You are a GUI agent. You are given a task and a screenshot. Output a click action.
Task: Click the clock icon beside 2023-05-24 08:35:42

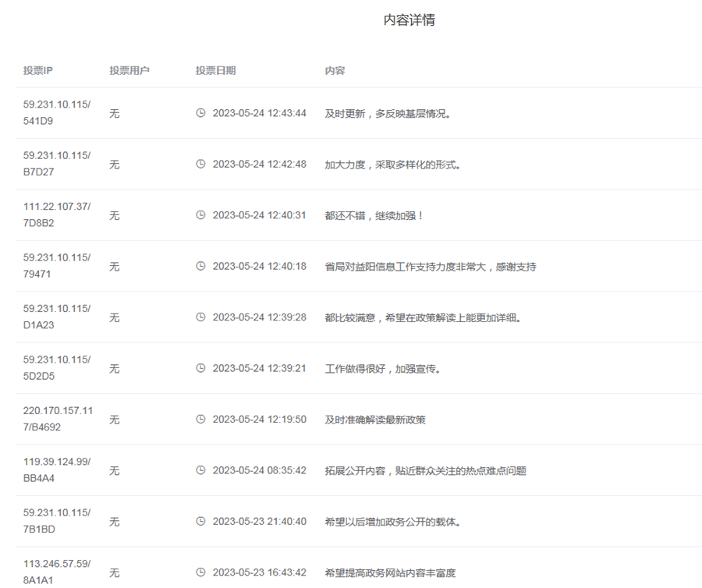[x=200, y=470]
